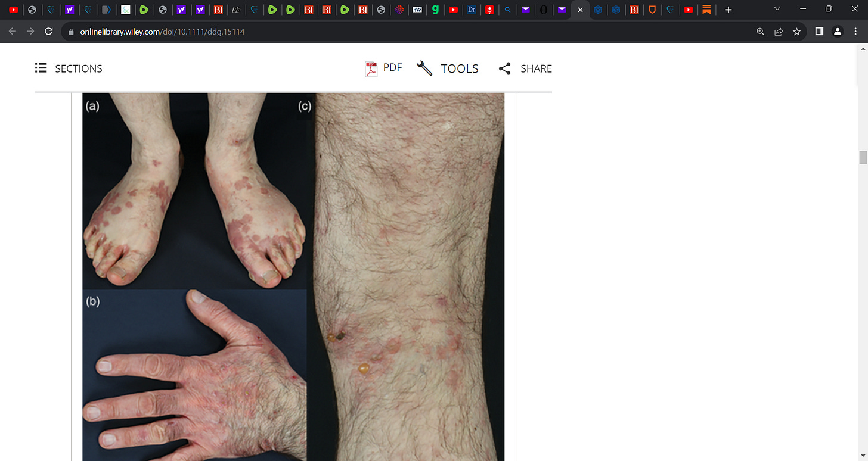Click the SECTIONS list icon
868x461 pixels.
41,68
